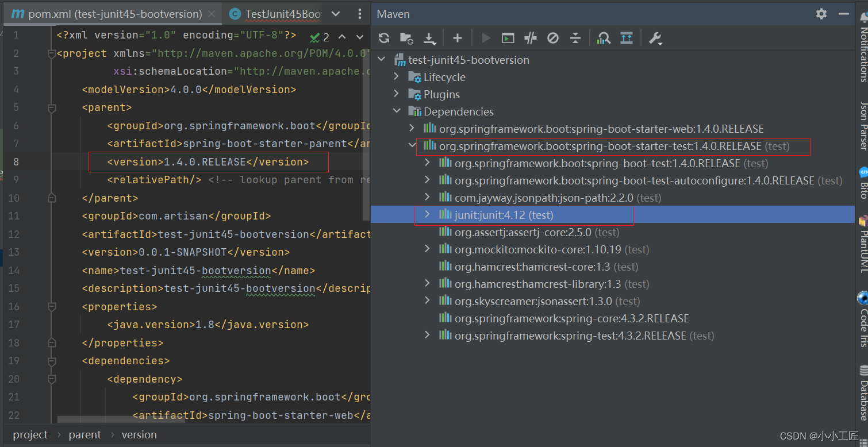Screen dimensions: 868x447
Task: Open Code Iris side panel
Action: pos(863,319)
